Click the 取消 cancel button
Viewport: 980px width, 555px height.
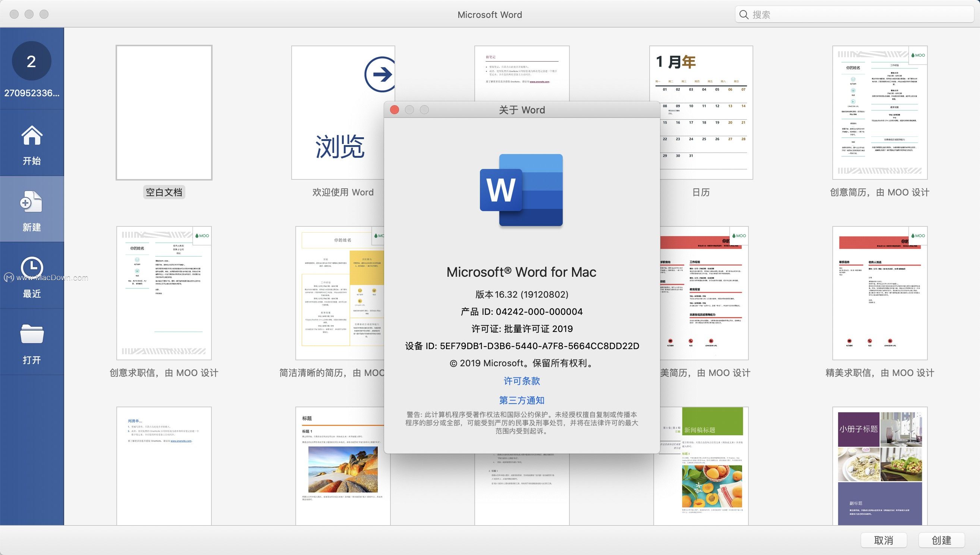coord(883,540)
